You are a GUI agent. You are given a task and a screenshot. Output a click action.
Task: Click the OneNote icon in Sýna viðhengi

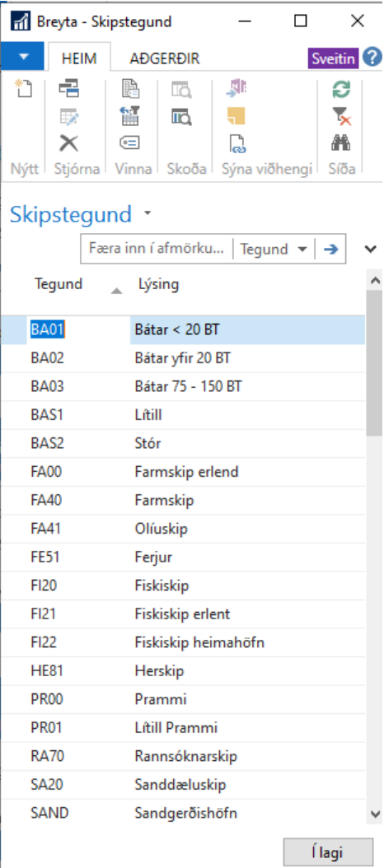coord(236,89)
